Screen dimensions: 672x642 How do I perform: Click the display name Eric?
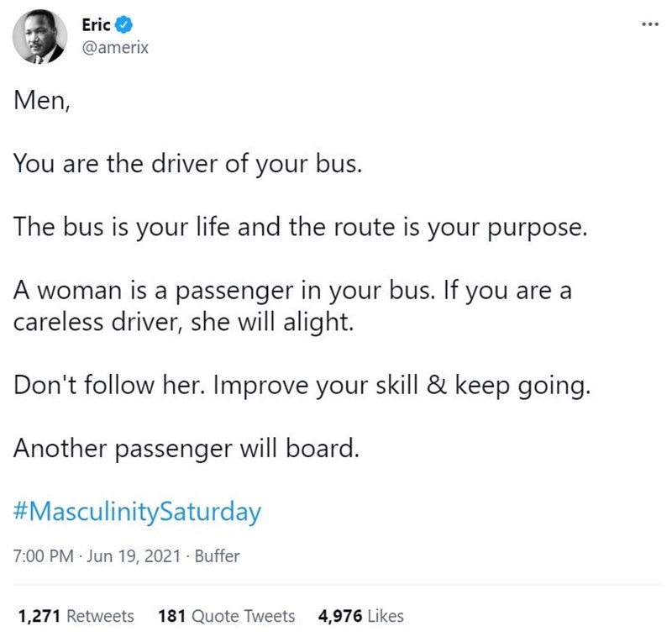pos(96,25)
